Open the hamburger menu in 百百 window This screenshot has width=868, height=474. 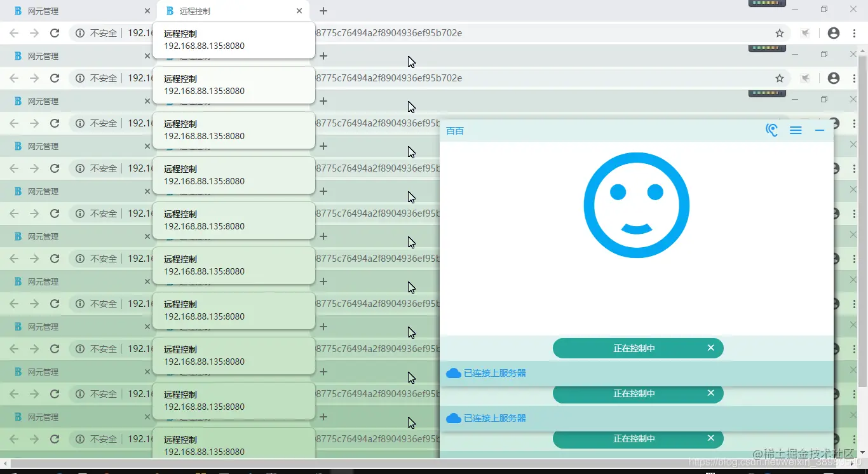coord(796,130)
